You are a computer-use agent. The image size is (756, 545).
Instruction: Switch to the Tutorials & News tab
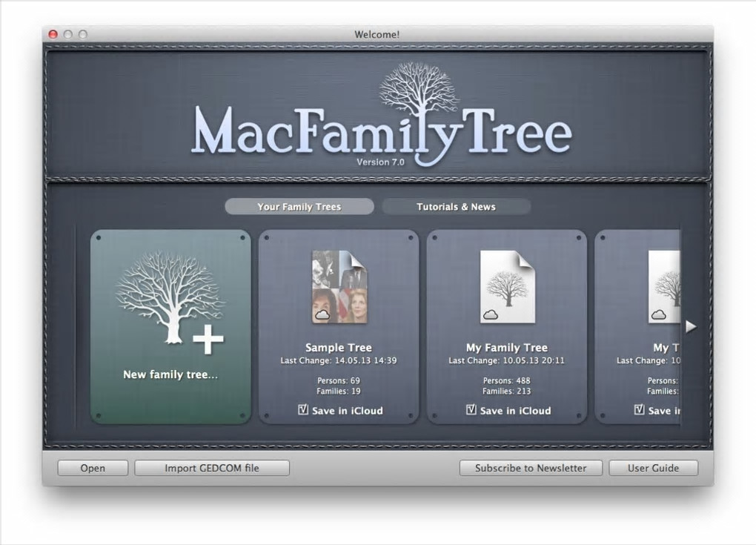[x=456, y=206]
